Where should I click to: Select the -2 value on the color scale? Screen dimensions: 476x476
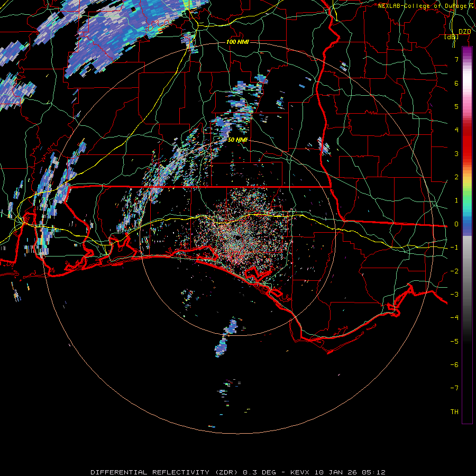coord(454,271)
